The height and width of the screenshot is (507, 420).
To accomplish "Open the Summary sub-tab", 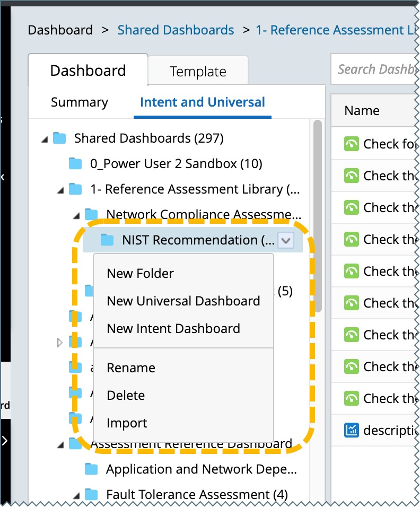I will [x=80, y=102].
